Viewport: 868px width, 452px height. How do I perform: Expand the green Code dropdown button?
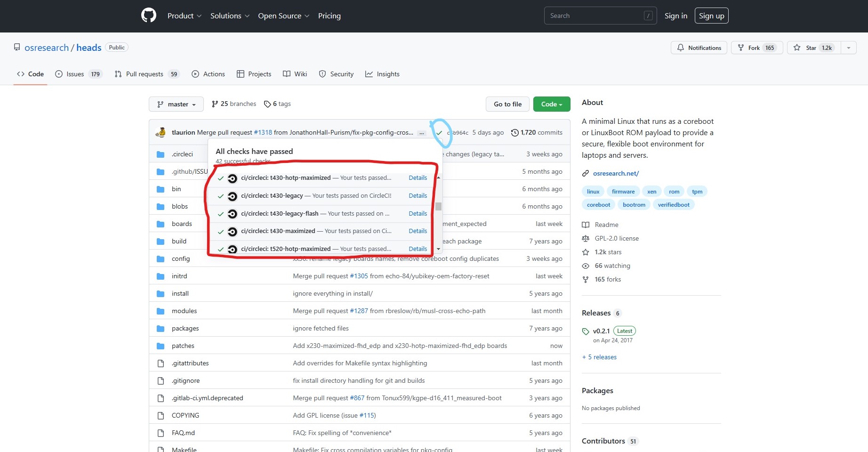(552, 104)
